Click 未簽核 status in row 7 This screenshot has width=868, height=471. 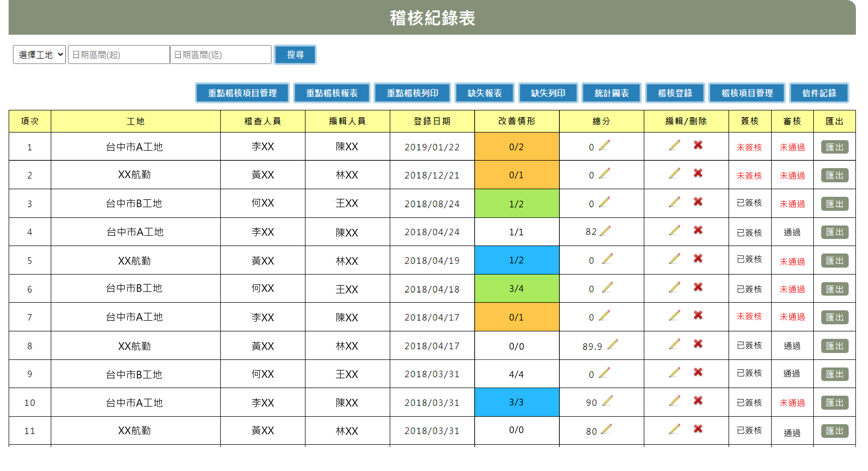(x=749, y=316)
